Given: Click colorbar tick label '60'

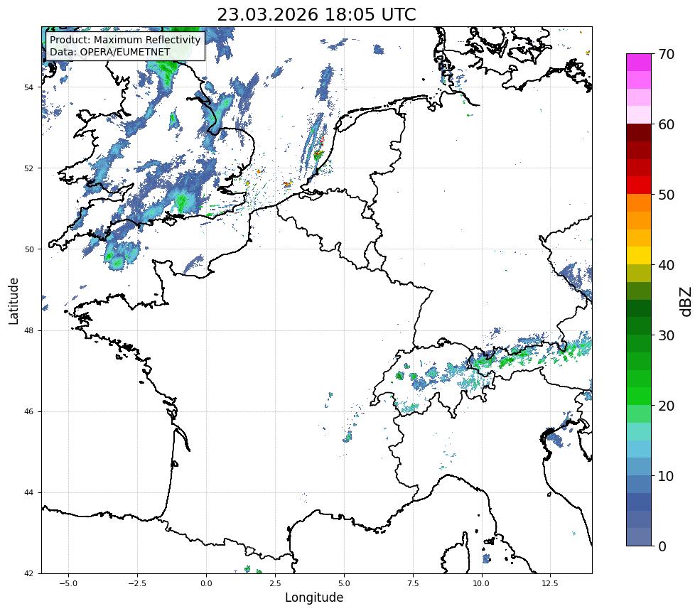Looking at the screenshot, I should 666,124.
